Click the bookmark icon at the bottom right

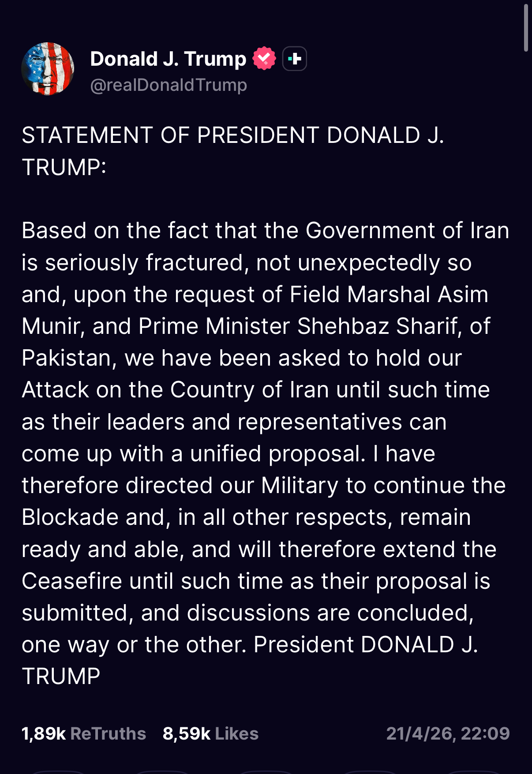pos(474,772)
